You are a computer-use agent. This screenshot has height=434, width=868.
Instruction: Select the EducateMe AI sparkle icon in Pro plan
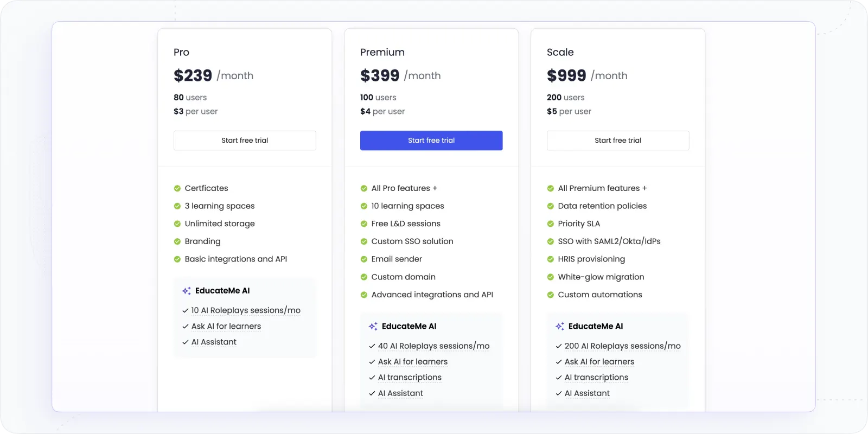pos(186,290)
